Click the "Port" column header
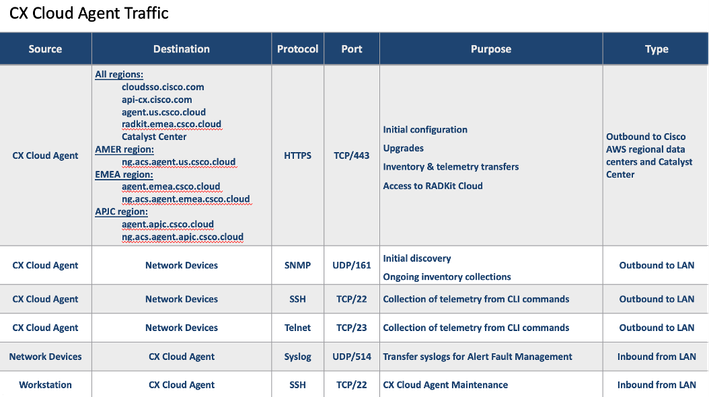 point(352,49)
